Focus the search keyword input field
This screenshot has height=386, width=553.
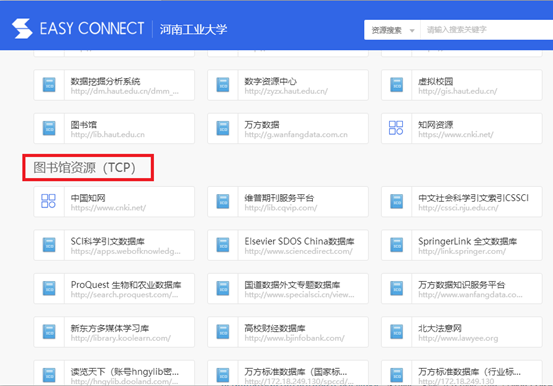point(487,30)
